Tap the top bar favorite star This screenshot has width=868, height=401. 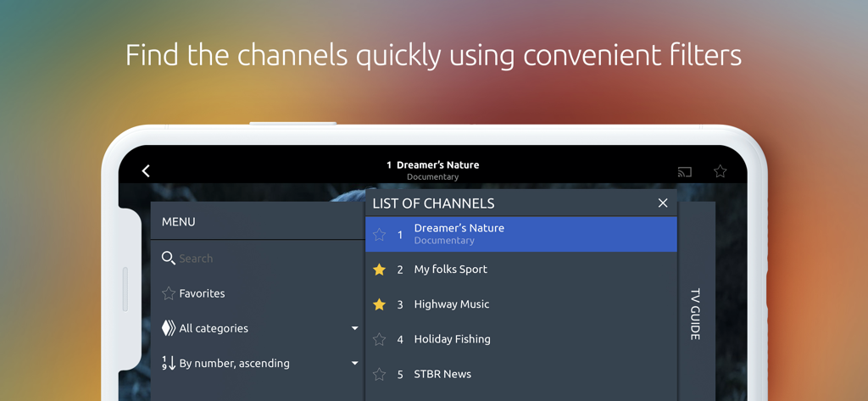pyautogui.click(x=720, y=171)
